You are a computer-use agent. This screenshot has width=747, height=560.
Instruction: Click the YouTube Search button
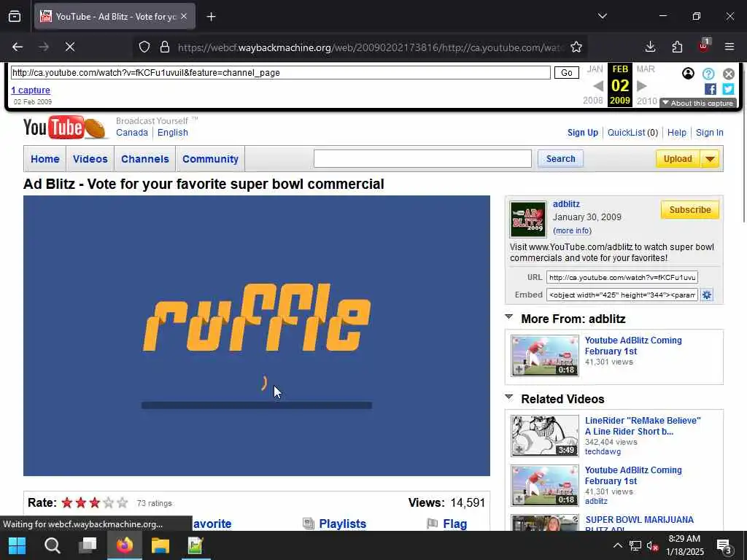coord(561,158)
